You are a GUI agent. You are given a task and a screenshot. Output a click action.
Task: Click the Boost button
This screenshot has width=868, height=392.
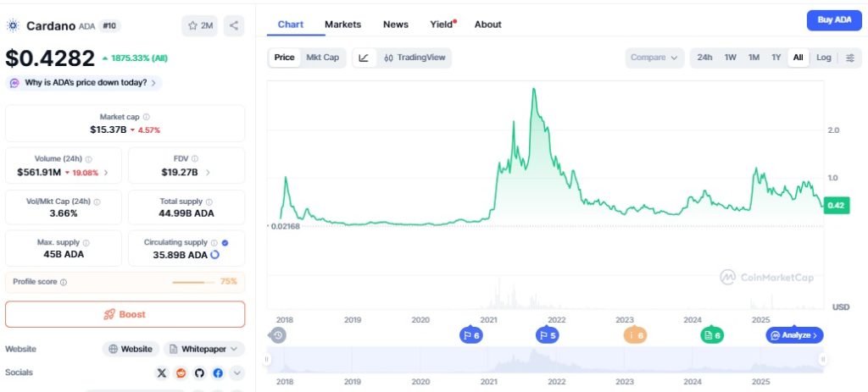[125, 314]
